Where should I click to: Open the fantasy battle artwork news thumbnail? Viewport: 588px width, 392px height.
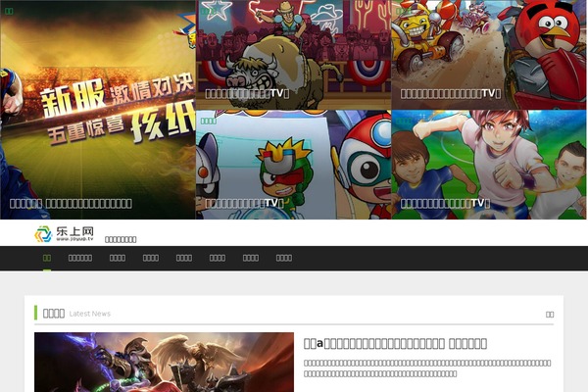pyautogui.click(x=164, y=362)
